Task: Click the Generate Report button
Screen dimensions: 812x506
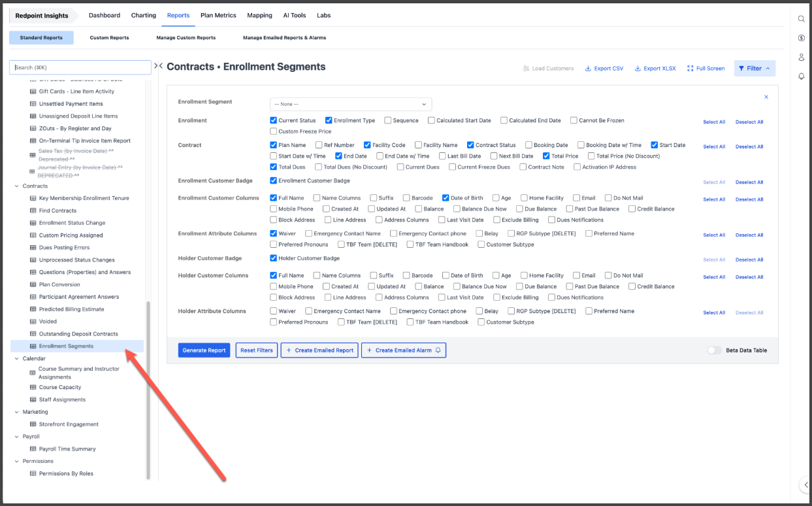Action: point(204,350)
